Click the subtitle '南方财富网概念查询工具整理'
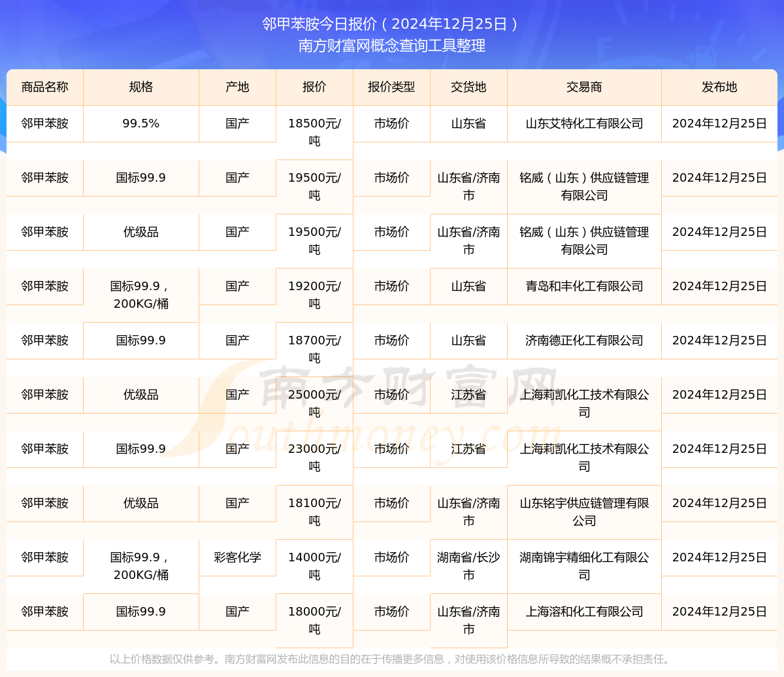The height and width of the screenshot is (677, 784). point(392,46)
